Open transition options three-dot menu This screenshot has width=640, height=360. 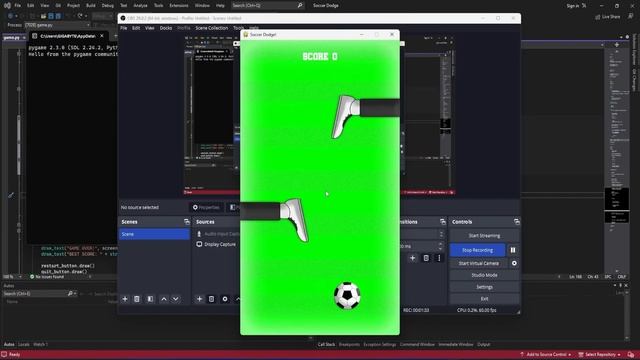point(439,258)
